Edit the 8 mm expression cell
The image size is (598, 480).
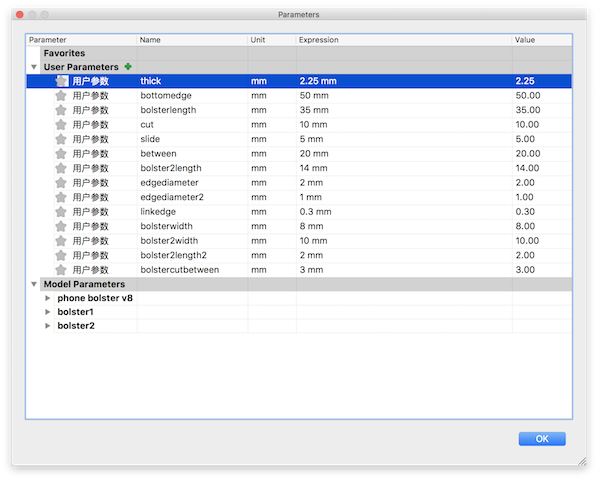pos(404,226)
